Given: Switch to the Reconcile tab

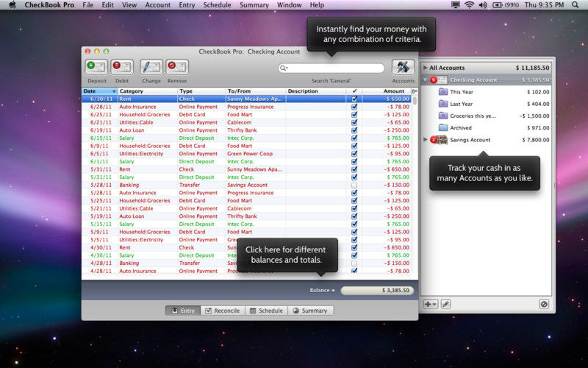Looking at the screenshot, I should click(x=223, y=311).
